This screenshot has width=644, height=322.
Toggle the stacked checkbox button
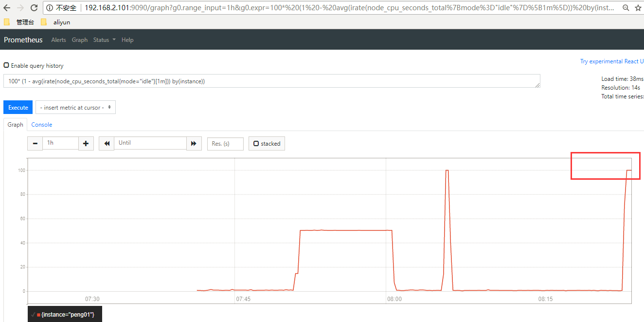[x=267, y=144]
